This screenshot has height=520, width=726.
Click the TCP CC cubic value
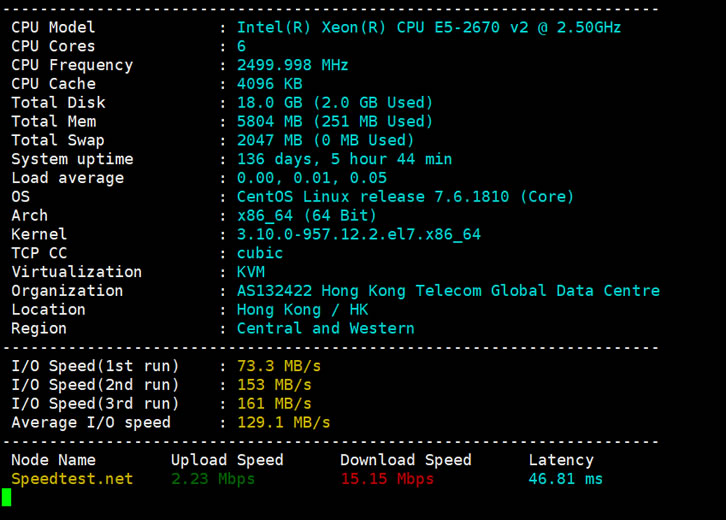[x=260, y=253]
